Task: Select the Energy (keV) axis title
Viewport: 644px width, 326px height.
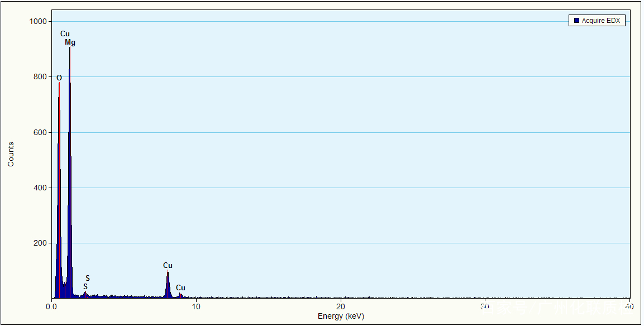Action: tap(341, 317)
